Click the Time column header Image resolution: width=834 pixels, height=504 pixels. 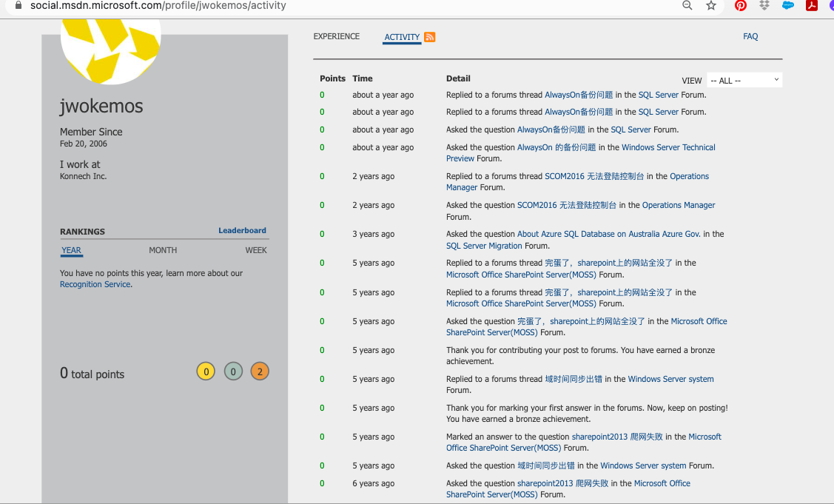362,78
